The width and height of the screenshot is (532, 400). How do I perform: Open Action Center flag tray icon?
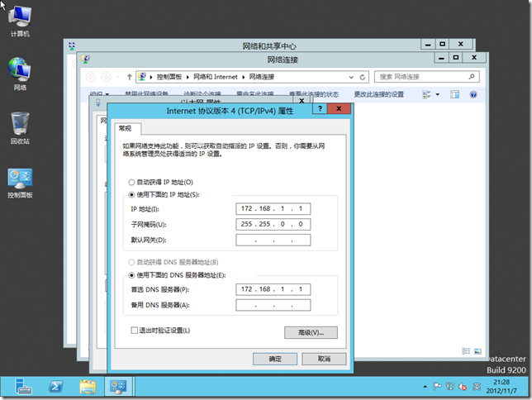pyautogui.click(x=437, y=387)
